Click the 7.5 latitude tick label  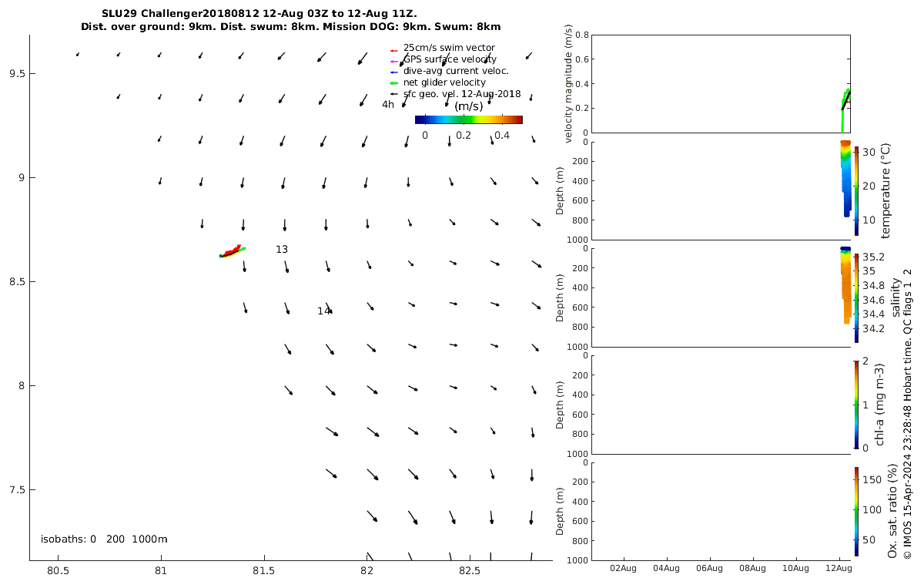[17, 490]
